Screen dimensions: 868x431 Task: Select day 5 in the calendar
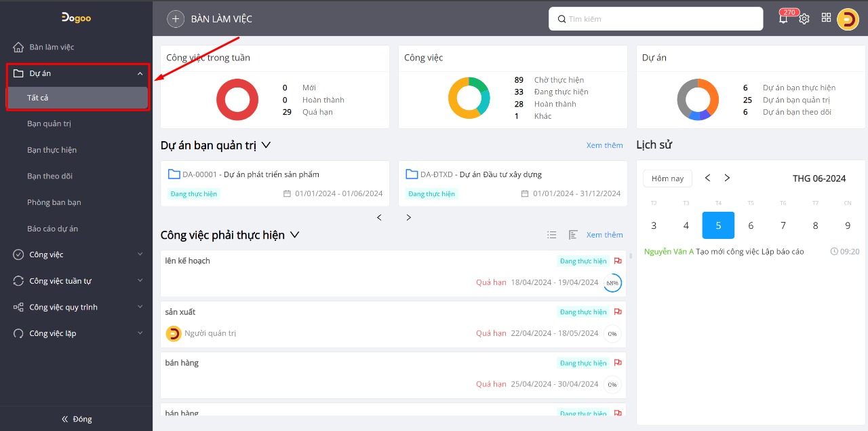pos(718,225)
